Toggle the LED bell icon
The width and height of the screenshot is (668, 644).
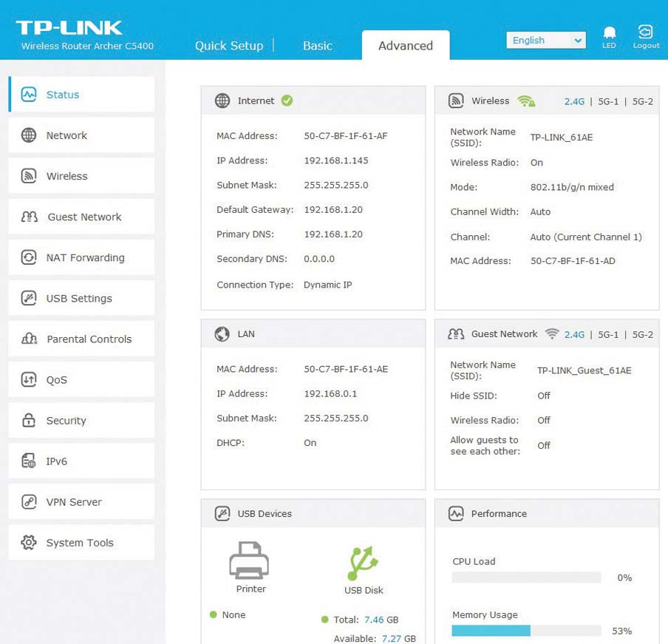pos(609,33)
